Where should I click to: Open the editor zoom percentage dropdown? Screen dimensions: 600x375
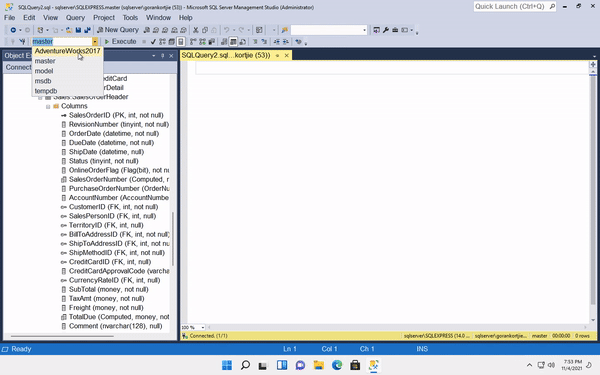coord(203,328)
